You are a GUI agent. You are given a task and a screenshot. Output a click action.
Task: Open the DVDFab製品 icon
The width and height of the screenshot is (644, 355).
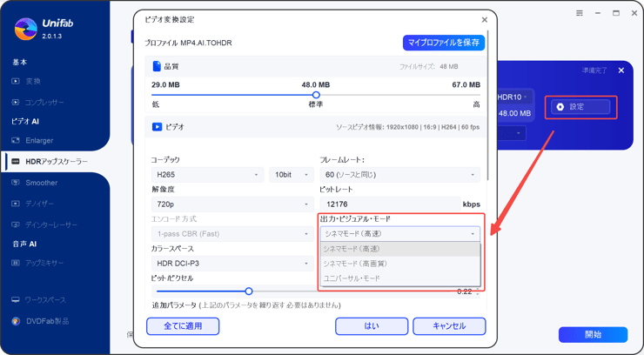click(16, 321)
